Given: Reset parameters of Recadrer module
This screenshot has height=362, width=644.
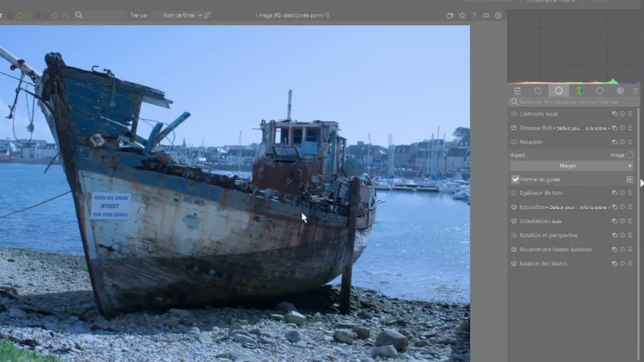Looking at the screenshot, I should click(x=622, y=142).
